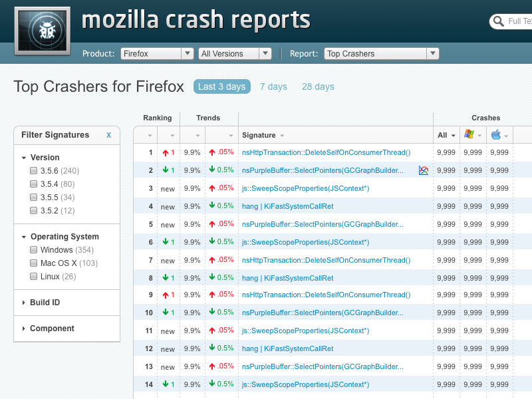The image size is (532, 399).
Task: Click red up arrow rank change in row 9
Action: tap(165, 295)
